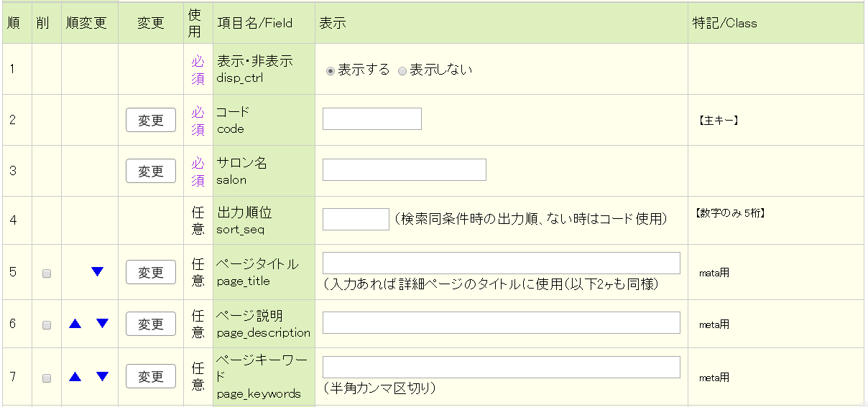Move page_description row down with blue arrow

click(102, 324)
